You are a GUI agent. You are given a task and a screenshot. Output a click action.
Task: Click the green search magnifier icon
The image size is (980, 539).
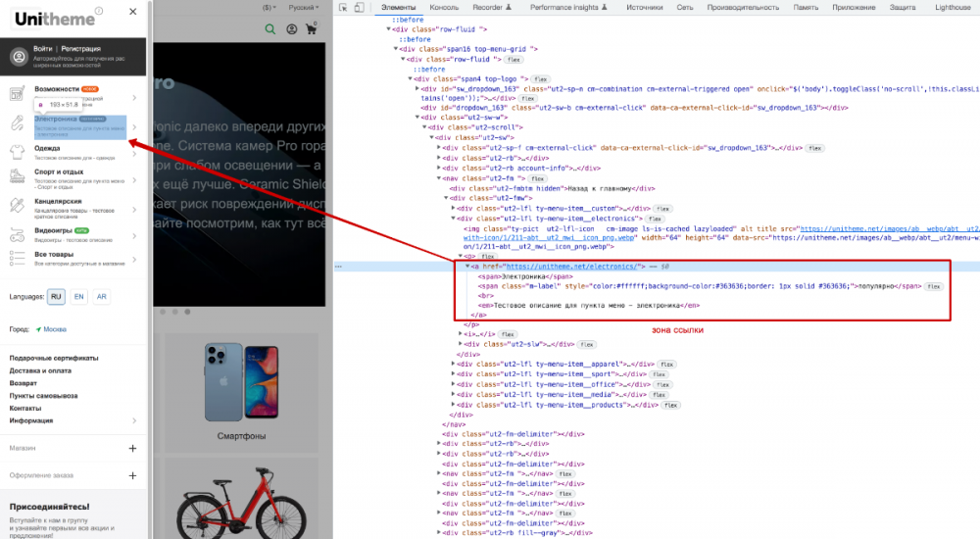[270, 30]
